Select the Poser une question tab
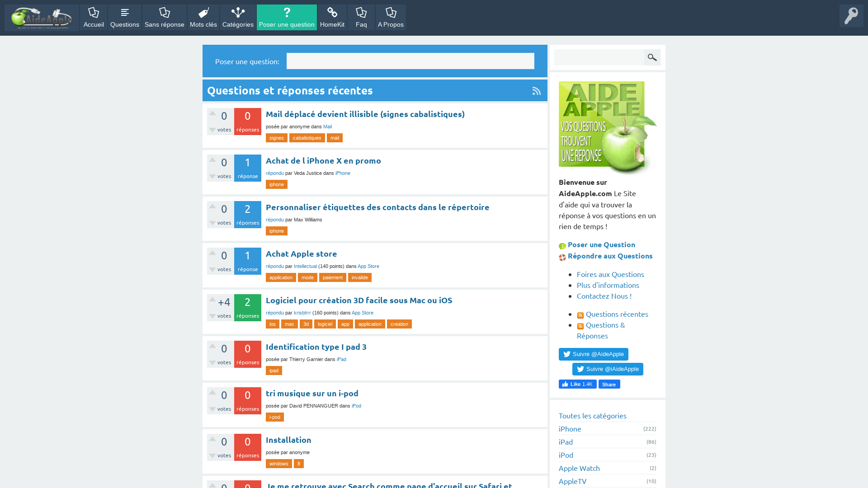Image resolution: width=868 pixels, height=488 pixels. [287, 18]
